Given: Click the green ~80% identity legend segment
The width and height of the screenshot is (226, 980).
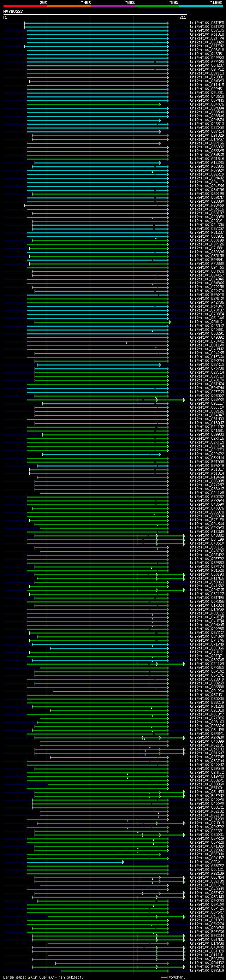Looking at the screenshot, I should click(x=157, y=6).
